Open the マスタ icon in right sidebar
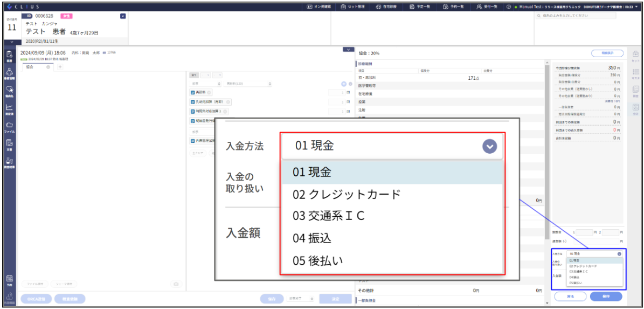The image size is (644, 309). point(635,73)
